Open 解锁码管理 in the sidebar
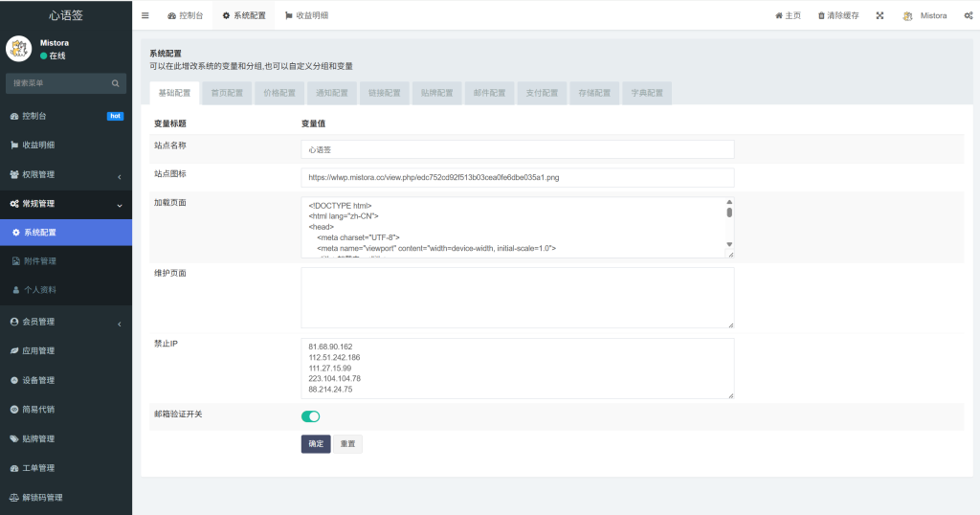 pyautogui.click(x=66, y=498)
